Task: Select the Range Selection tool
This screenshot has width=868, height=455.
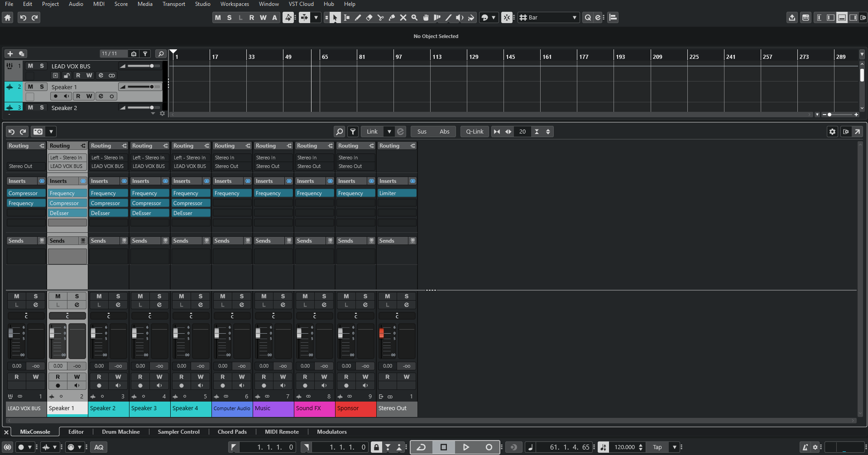Action: pyautogui.click(x=346, y=18)
